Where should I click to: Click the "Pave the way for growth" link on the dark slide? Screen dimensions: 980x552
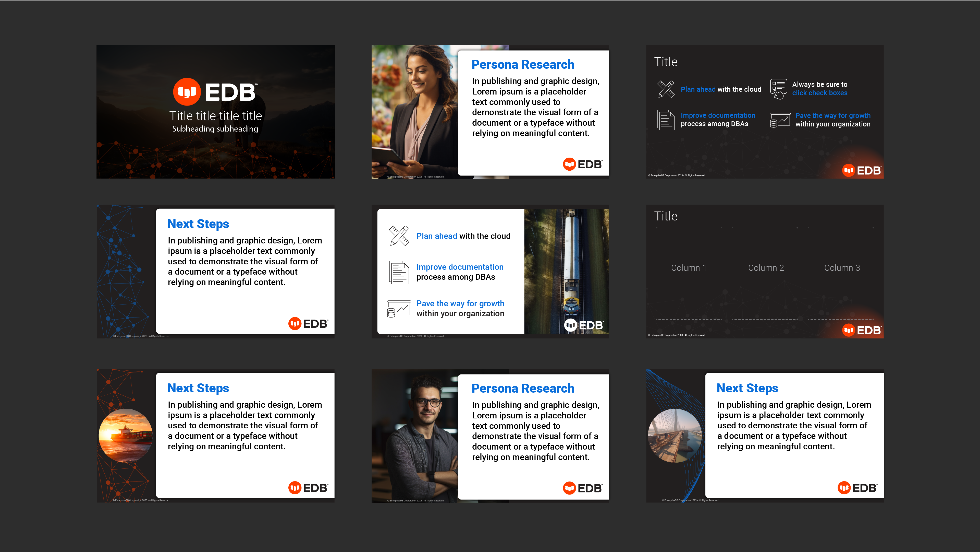pos(833,116)
